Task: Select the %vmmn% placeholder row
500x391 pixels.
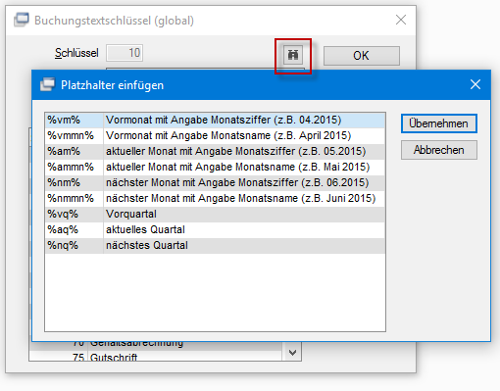Action: pyautogui.click(x=215, y=136)
